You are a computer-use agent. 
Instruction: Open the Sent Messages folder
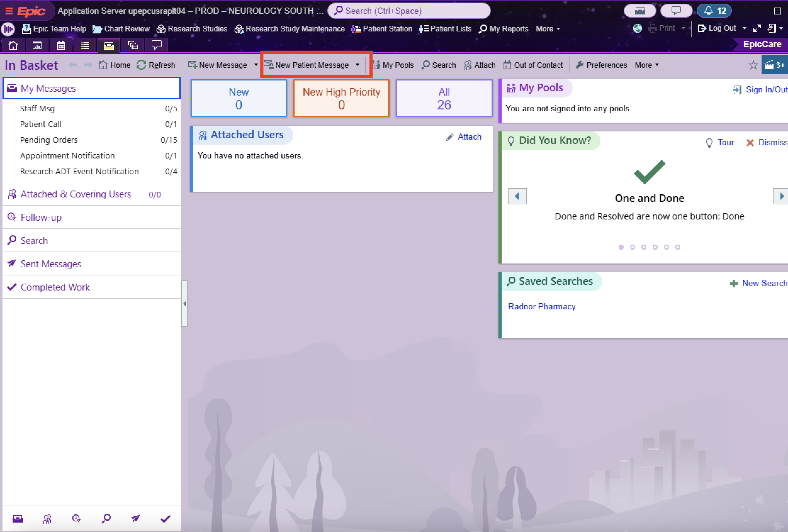(92, 263)
